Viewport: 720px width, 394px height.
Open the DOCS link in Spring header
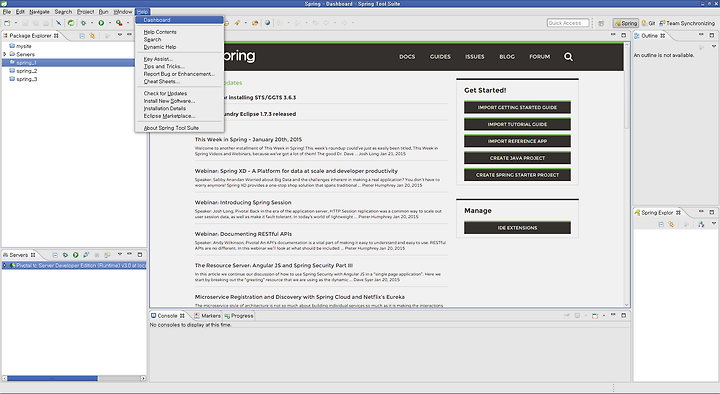[x=407, y=56]
